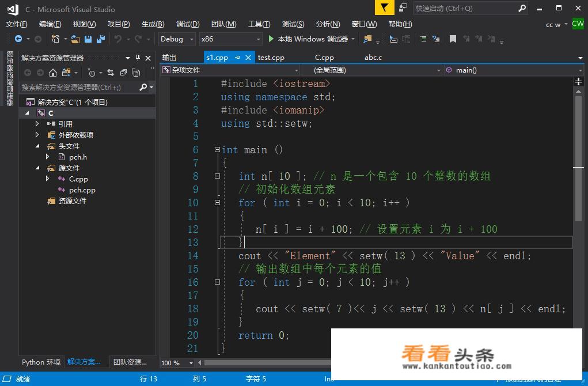The width and height of the screenshot is (588, 386).
Task: Open the 服务器资源管理器 side tab
Action: (10, 78)
